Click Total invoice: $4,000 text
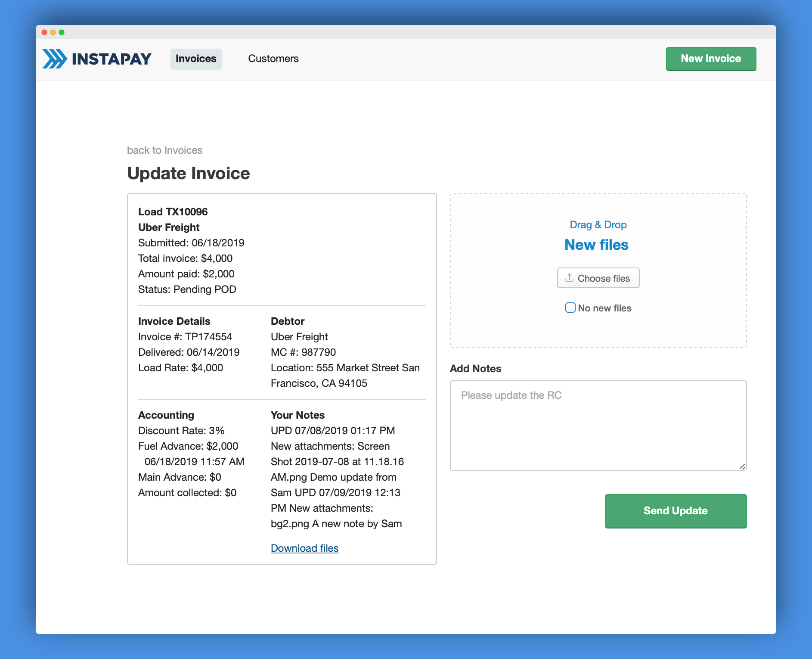Viewport: 812px width, 659px height. [185, 258]
